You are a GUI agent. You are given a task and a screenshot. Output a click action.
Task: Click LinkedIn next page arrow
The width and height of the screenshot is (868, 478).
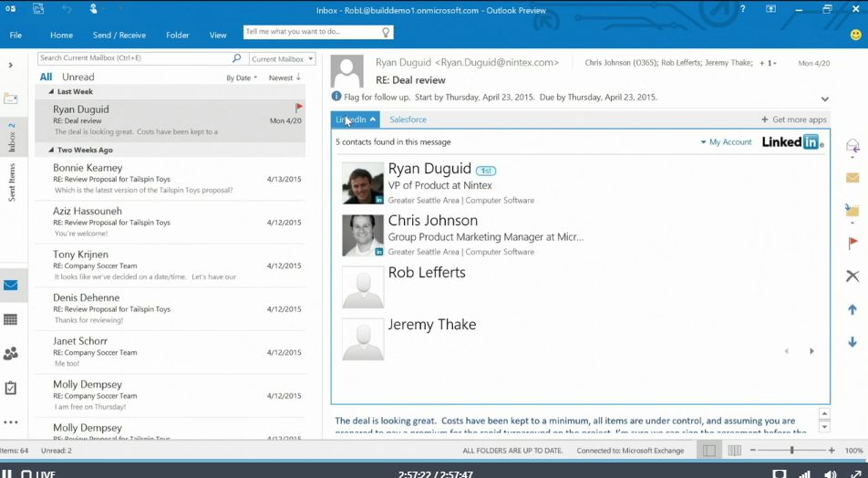click(811, 351)
